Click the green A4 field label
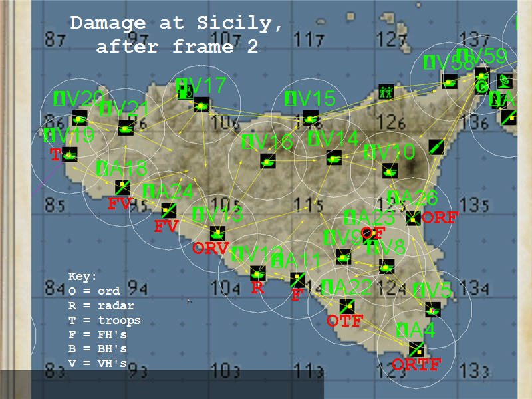 click(416, 330)
